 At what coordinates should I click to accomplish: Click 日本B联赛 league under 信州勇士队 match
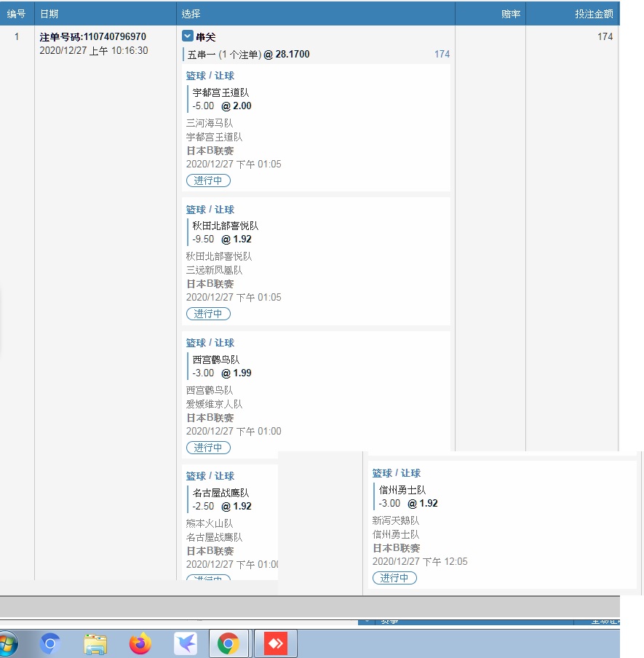pos(396,548)
